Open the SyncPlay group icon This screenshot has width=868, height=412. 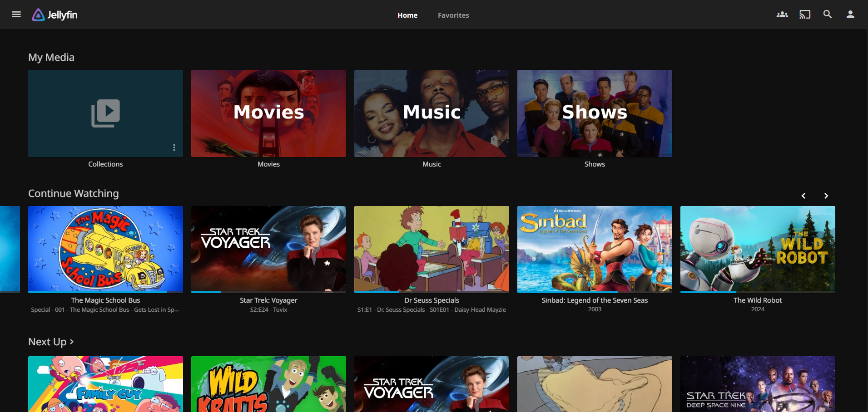coord(782,15)
